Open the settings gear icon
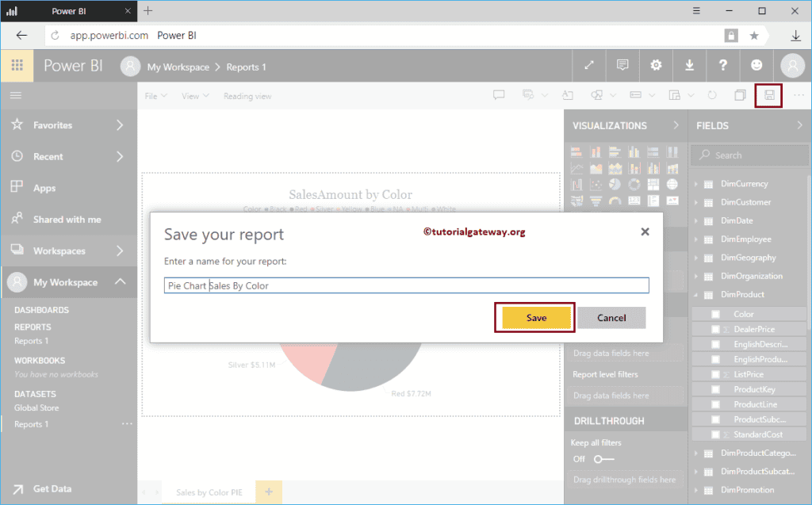This screenshot has height=505, width=812. tap(656, 65)
